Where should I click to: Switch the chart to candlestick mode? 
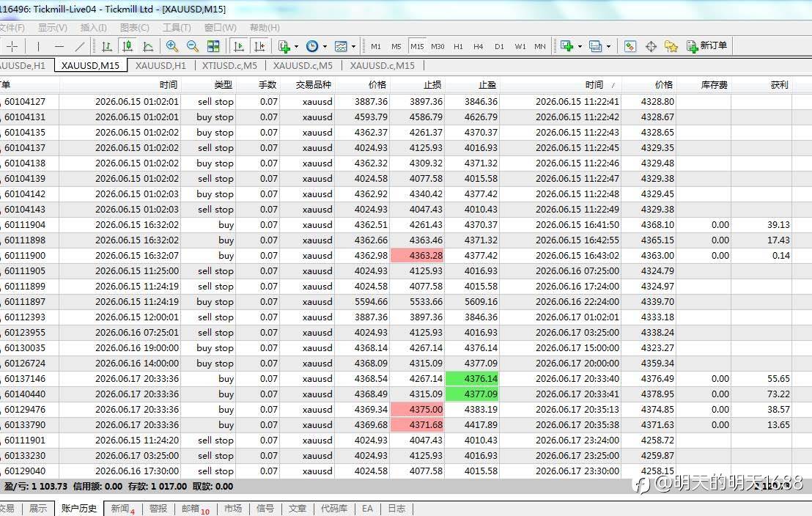tap(128, 46)
